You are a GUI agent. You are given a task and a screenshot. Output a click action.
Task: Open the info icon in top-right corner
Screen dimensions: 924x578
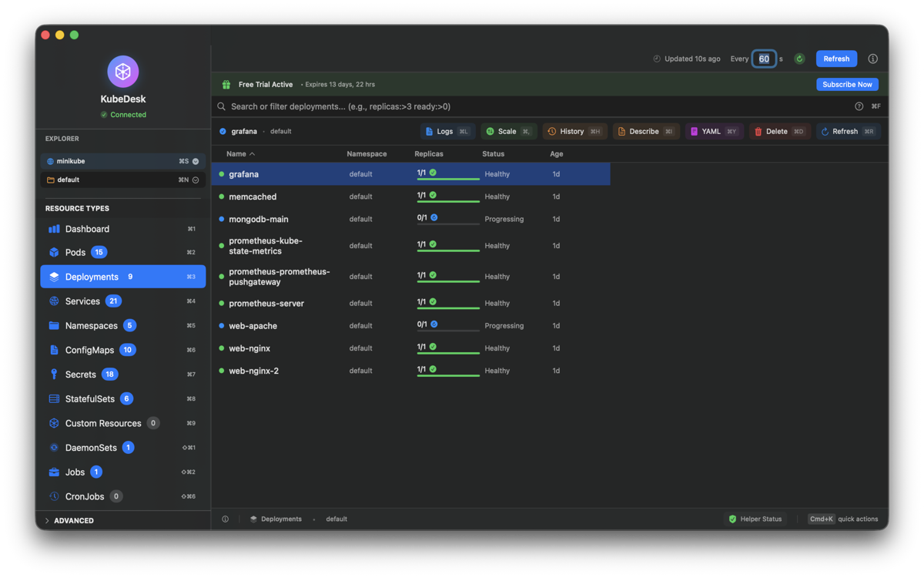(872, 59)
